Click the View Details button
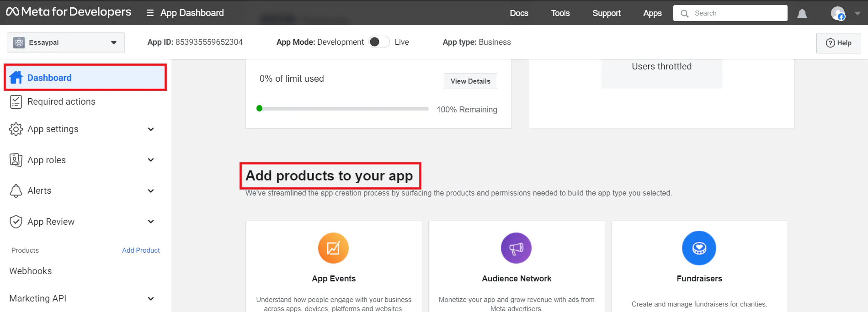 [470, 81]
